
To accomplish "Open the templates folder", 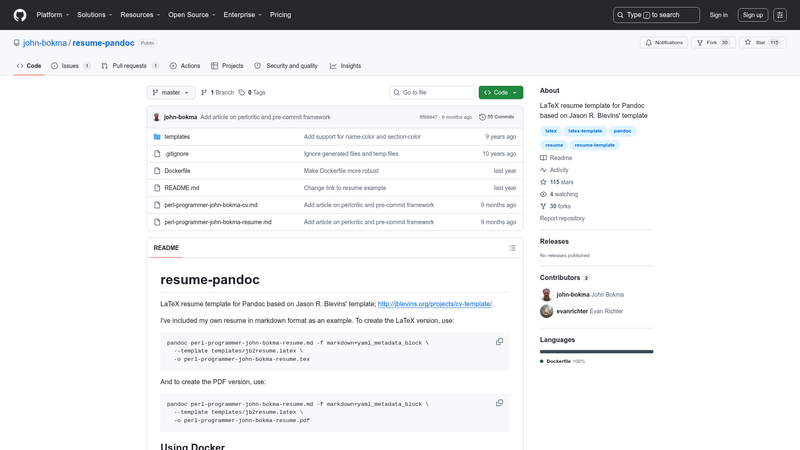I will [177, 137].
